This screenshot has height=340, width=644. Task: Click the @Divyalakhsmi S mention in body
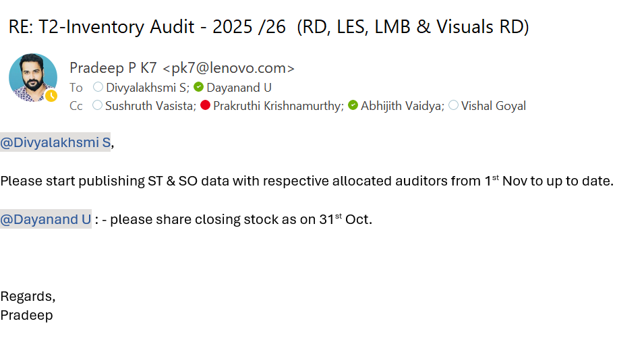point(55,142)
